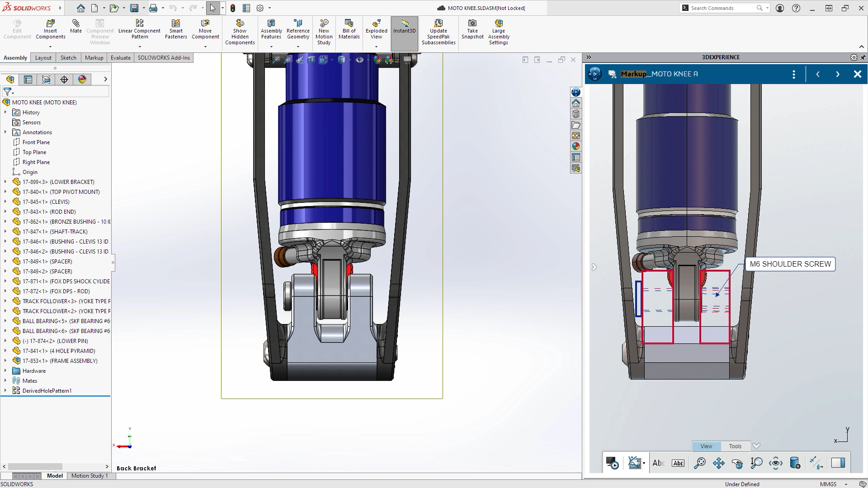Image resolution: width=868 pixels, height=488 pixels.
Task: Select the rotate icon in Markup panel
Action: [737, 463]
